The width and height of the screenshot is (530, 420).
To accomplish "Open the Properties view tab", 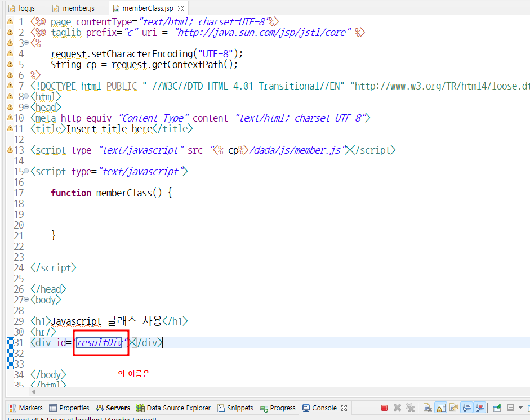I will point(69,408).
